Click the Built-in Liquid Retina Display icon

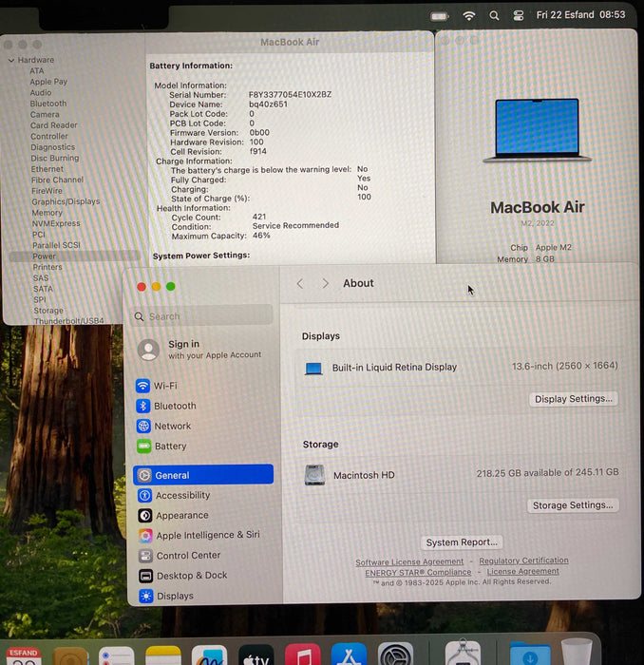tap(313, 369)
